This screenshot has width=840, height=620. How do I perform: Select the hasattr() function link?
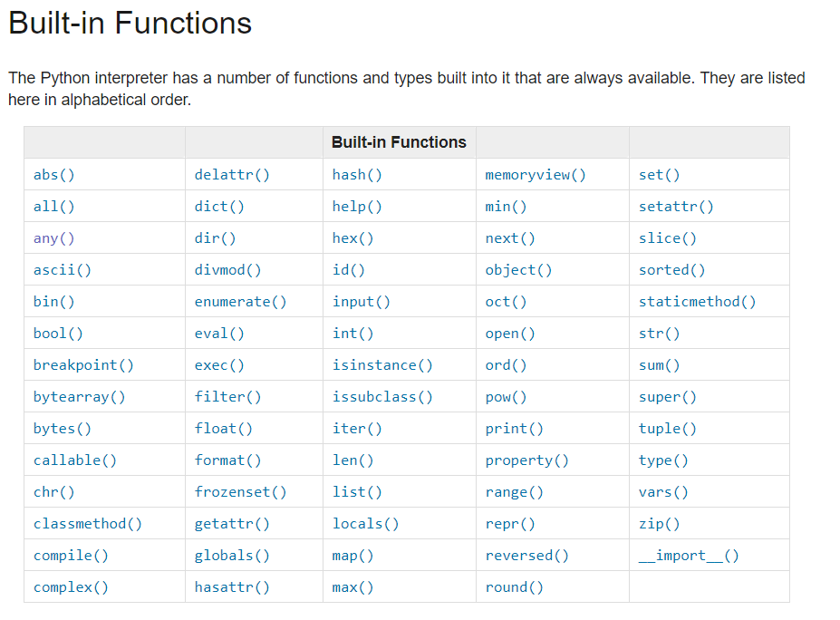232,587
